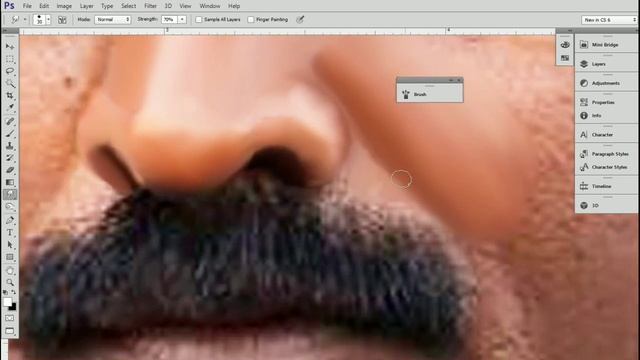640x360 pixels.
Task: Select the Hand tool
Action: [10, 271]
